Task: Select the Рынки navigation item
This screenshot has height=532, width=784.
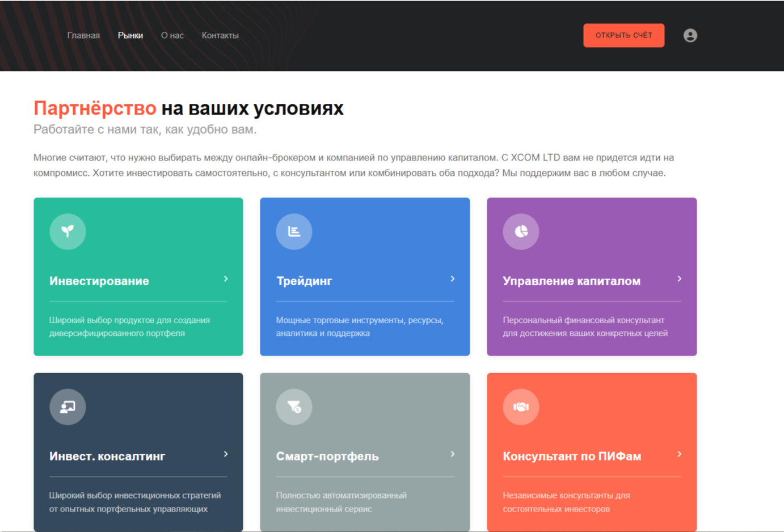Action: (x=130, y=36)
